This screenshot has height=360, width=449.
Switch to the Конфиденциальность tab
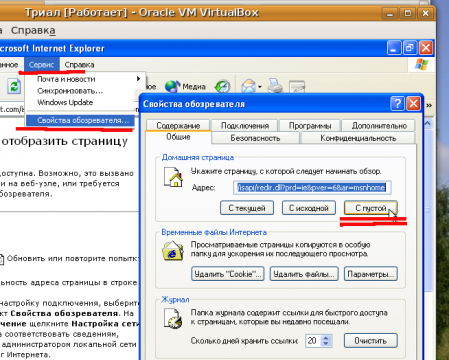[358, 138]
